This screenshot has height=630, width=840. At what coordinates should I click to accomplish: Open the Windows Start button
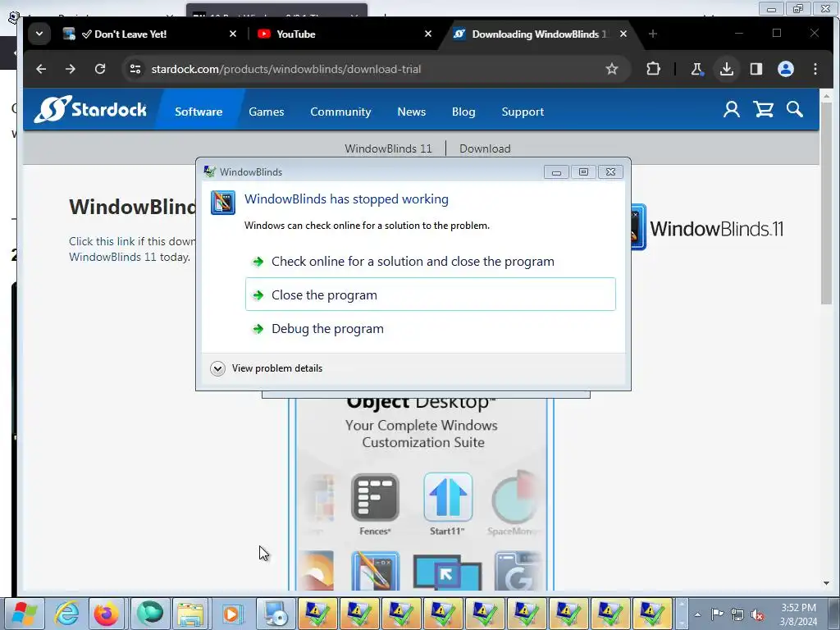coord(25,614)
